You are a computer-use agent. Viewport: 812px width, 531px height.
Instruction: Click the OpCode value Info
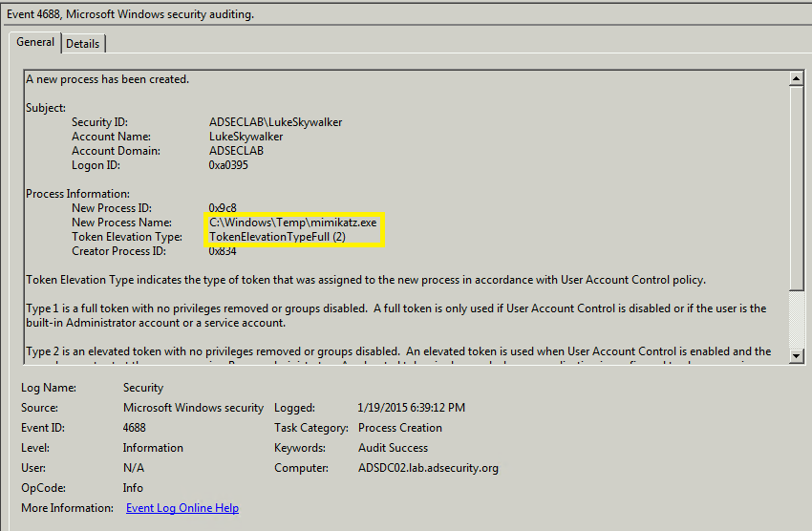tap(133, 488)
